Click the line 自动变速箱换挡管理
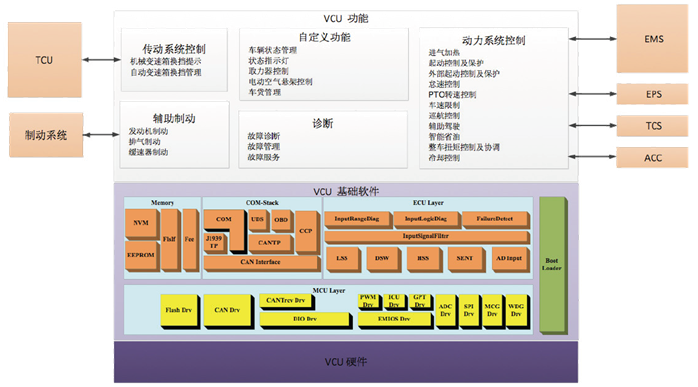698x387 pixels. 166,72
